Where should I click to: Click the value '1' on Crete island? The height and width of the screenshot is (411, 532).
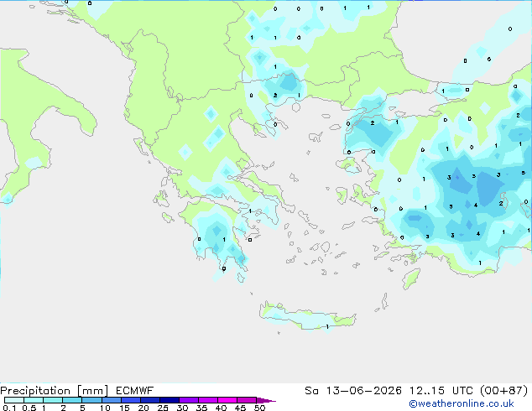pyautogui.click(x=327, y=327)
